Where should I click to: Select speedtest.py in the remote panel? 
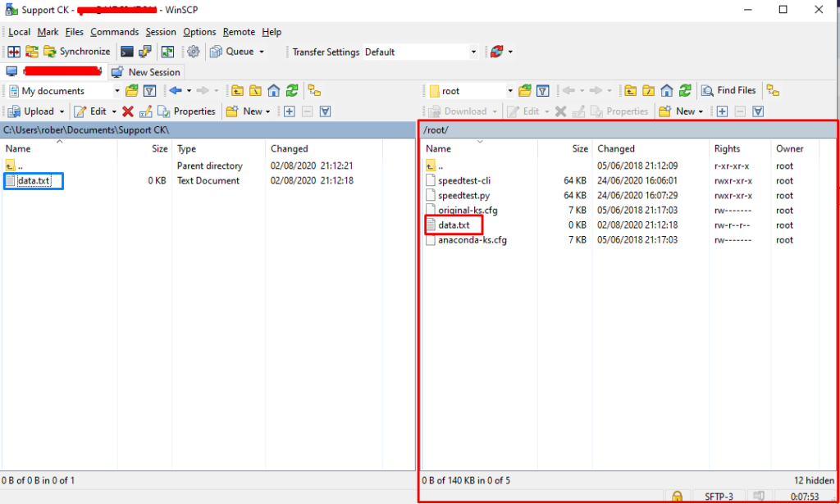tap(464, 195)
